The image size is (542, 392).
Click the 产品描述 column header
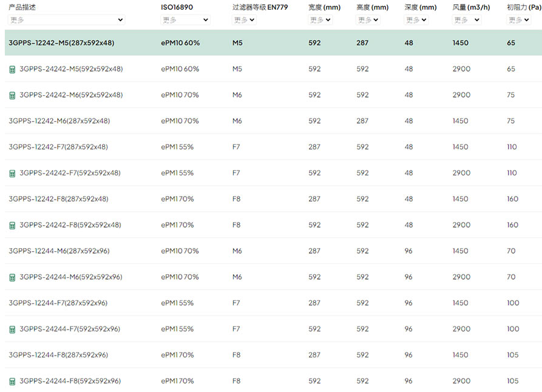(22, 7)
